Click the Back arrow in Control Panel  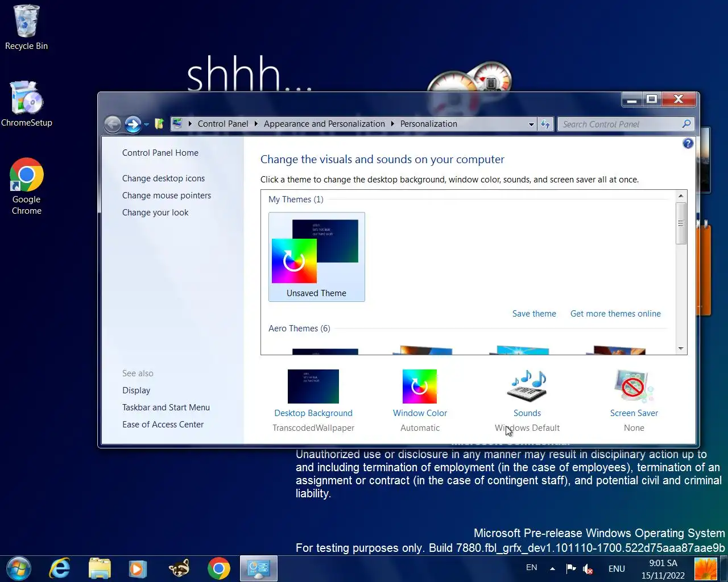[x=113, y=124]
